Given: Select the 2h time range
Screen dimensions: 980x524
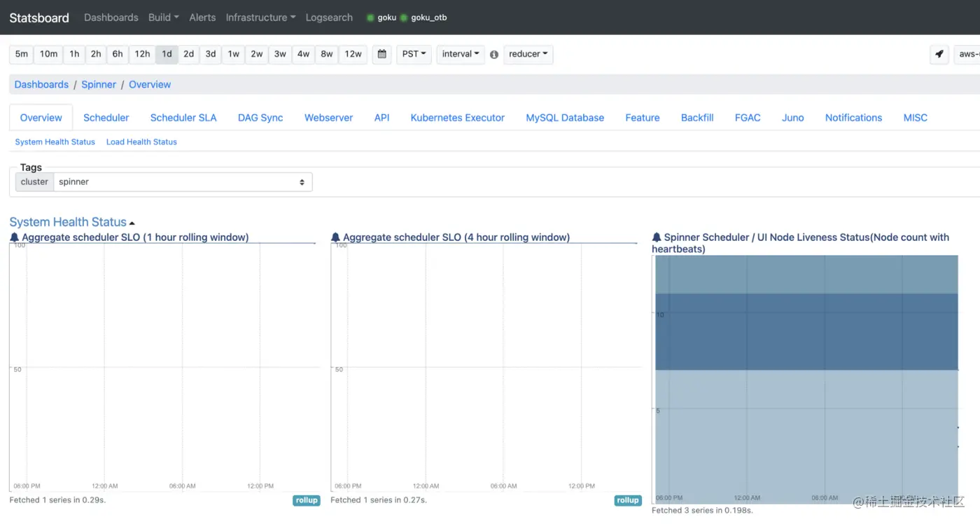Looking at the screenshot, I should point(96,54).
